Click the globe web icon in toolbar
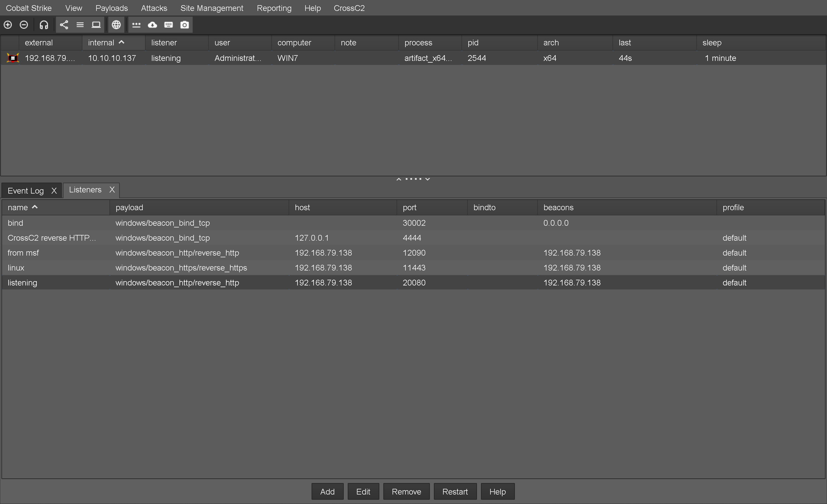The width and height of the screenshot is (827, 504). [116, 25]
